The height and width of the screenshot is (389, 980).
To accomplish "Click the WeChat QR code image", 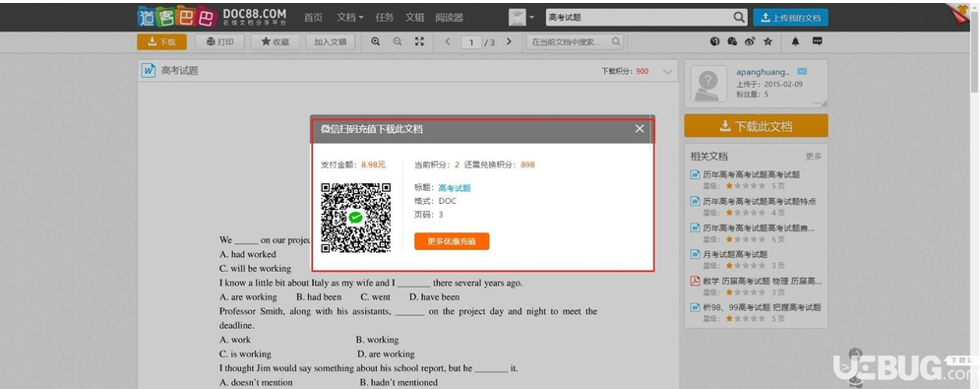I will [355, 218].
